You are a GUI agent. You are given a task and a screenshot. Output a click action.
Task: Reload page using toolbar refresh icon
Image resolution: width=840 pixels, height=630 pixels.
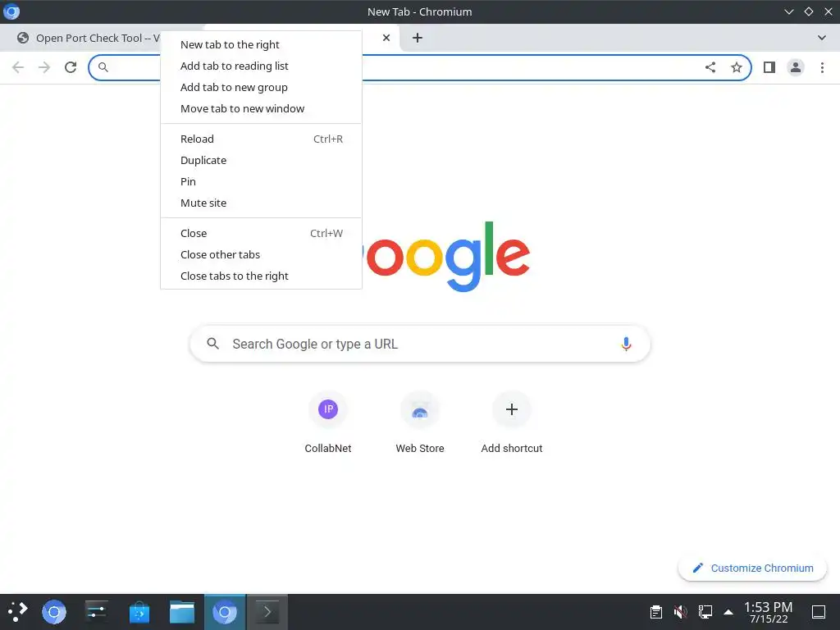pyautogui.click(x=71, y=67)
